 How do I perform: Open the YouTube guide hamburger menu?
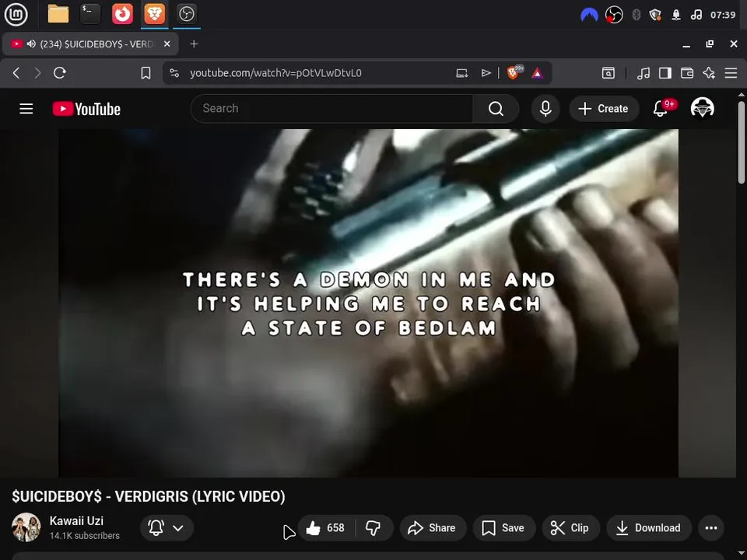[26, 109]
